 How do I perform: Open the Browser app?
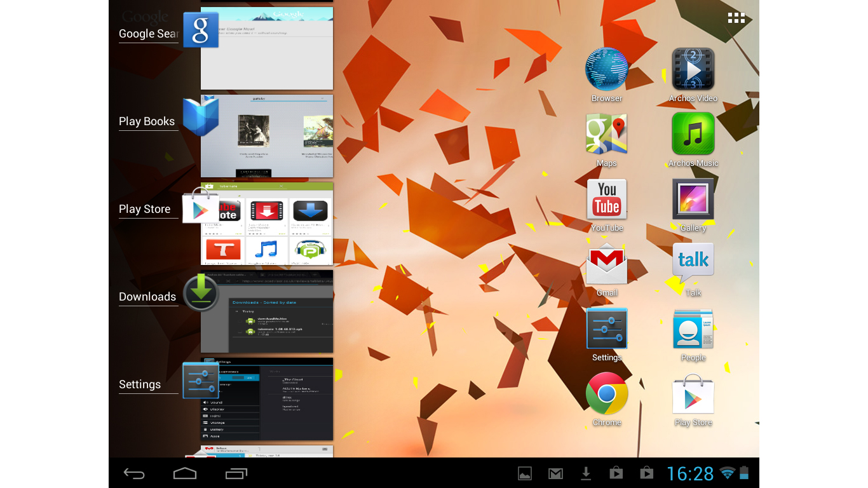pos(607,75)
